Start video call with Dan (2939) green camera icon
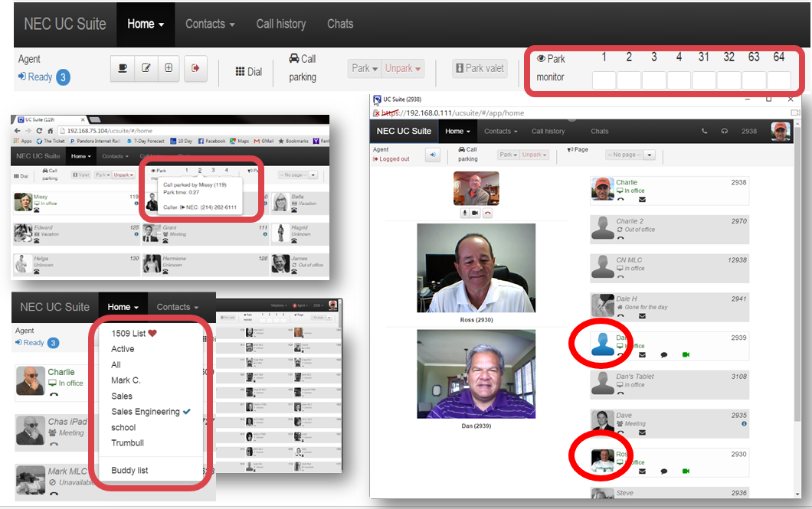The height and width of the screenshot is (509, 812). pyautogui.click(x=686, y=355)
